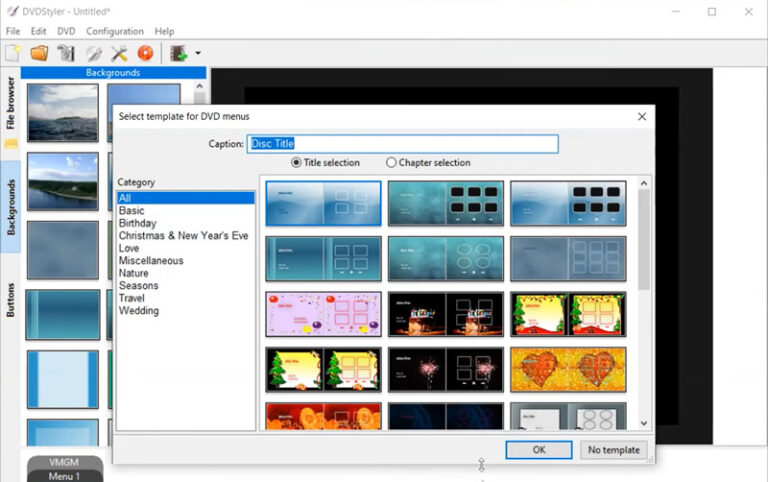Choose the Wedding category in list

(138, 311)
